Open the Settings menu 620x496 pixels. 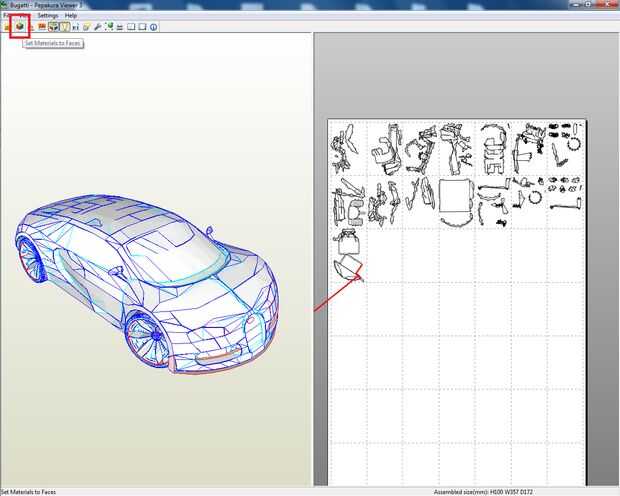click(x=48, y=16)
